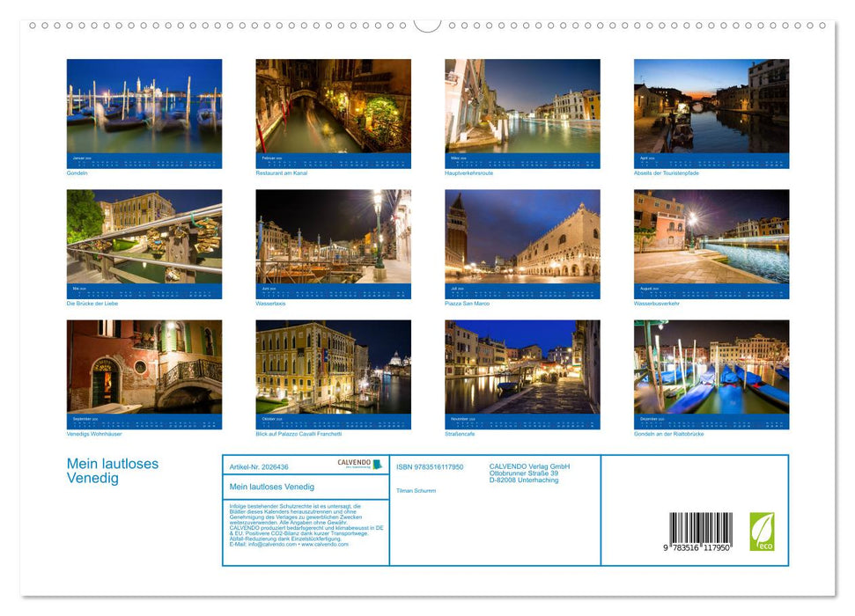Select the 'Wasserbusverkehr' August thumbnail
Viewport: 855px width, 616px height.
[x=710, y=242]
